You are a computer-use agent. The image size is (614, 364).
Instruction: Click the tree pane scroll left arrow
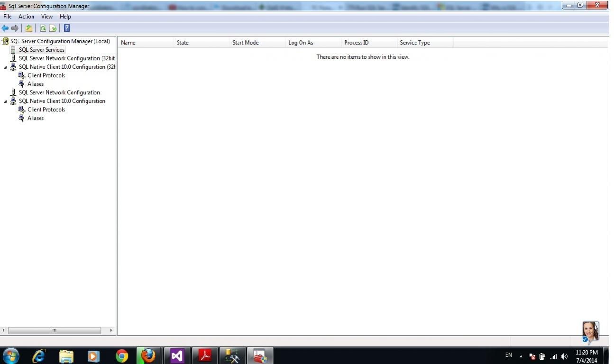tap(4, 330)
